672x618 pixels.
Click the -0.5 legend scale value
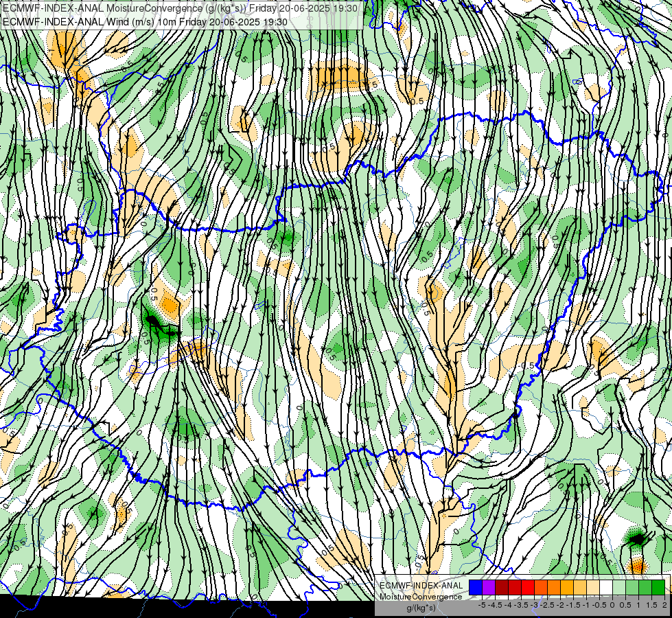click(x=599, y=605)
